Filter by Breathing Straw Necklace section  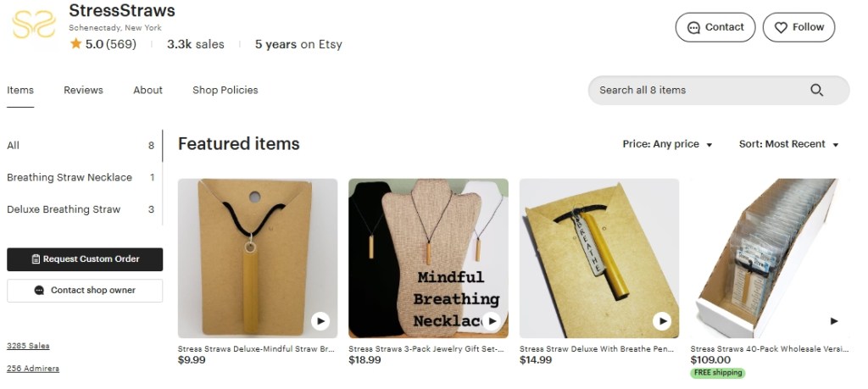click(x=70, y=177)
